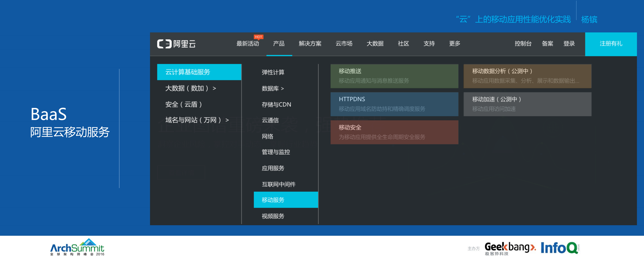Open the 移动推送 product card
The width and height of the screenshot is (644, 257).
[395, 76]
